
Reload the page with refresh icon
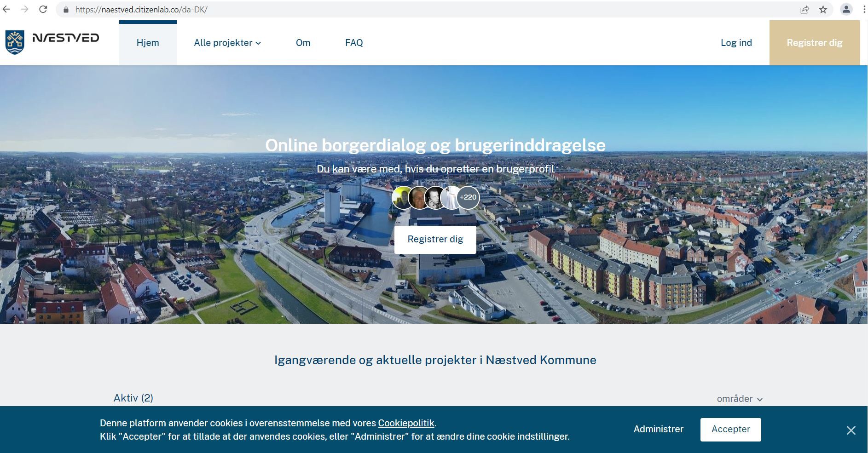point(43,9)
